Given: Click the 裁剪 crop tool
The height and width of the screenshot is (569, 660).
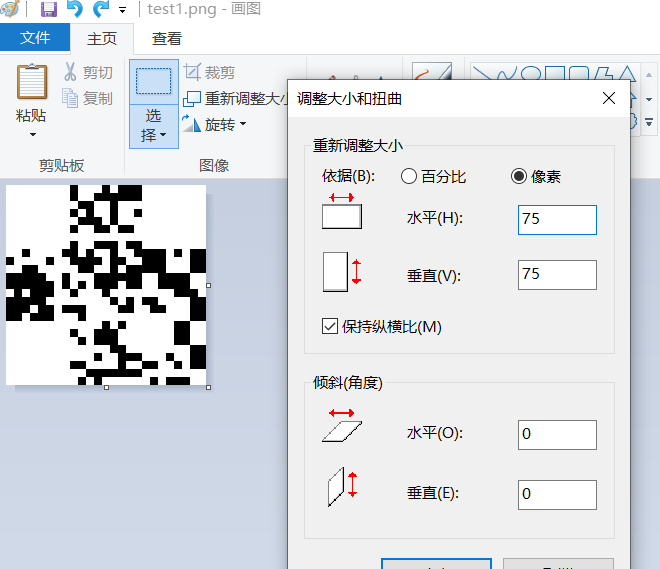Looking at the screenshot, I should tap(209, 72).
